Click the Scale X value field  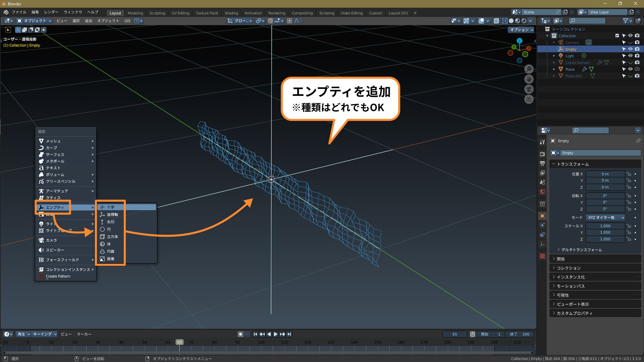pyautogui.click(x=605, y=226)
